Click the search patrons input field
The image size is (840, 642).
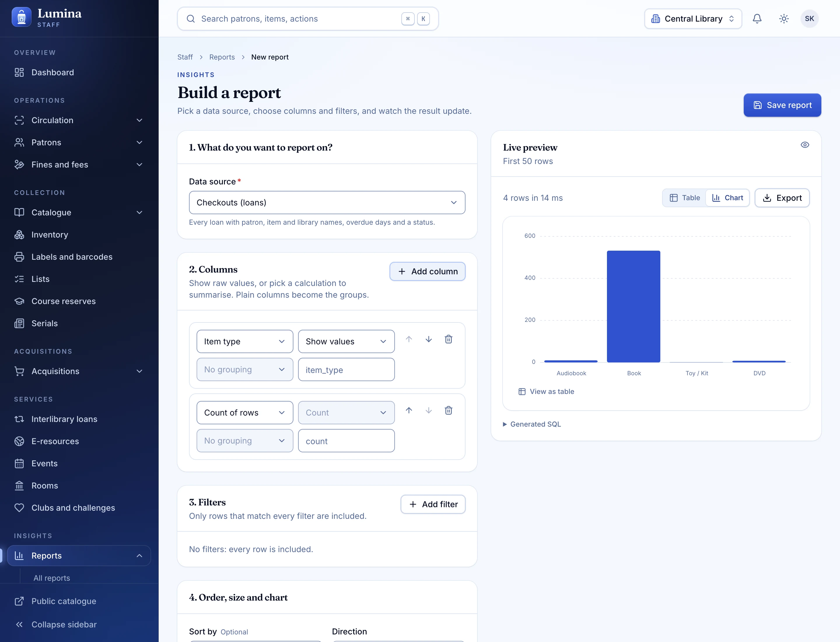(307, 19)
